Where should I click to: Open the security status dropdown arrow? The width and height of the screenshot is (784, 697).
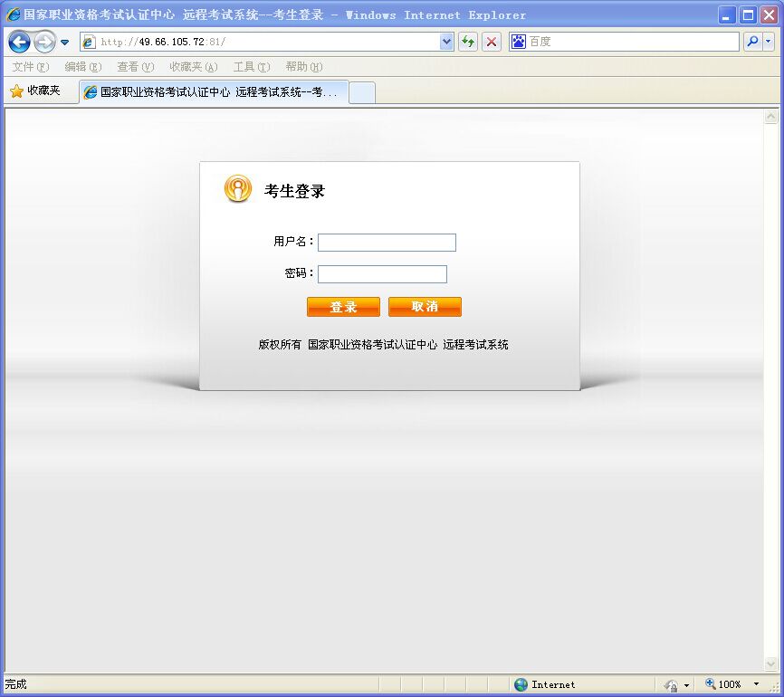[686, 685]
